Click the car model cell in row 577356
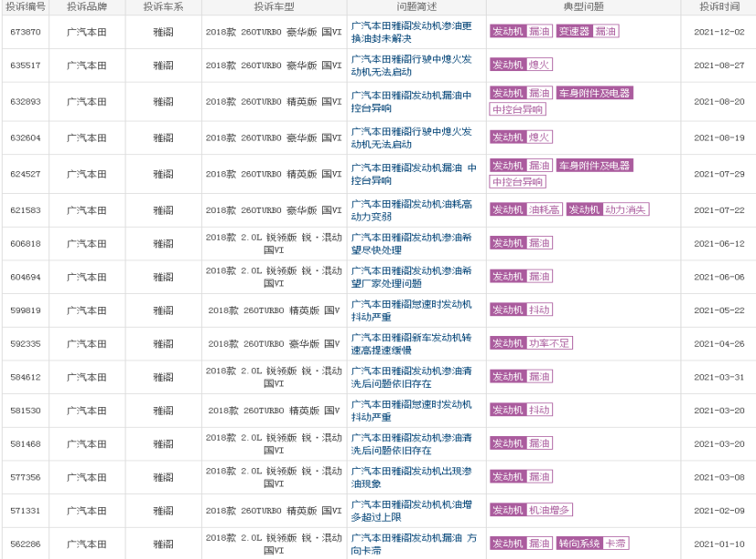The width and height of the screenshot is (756, 559). [274, 477]
